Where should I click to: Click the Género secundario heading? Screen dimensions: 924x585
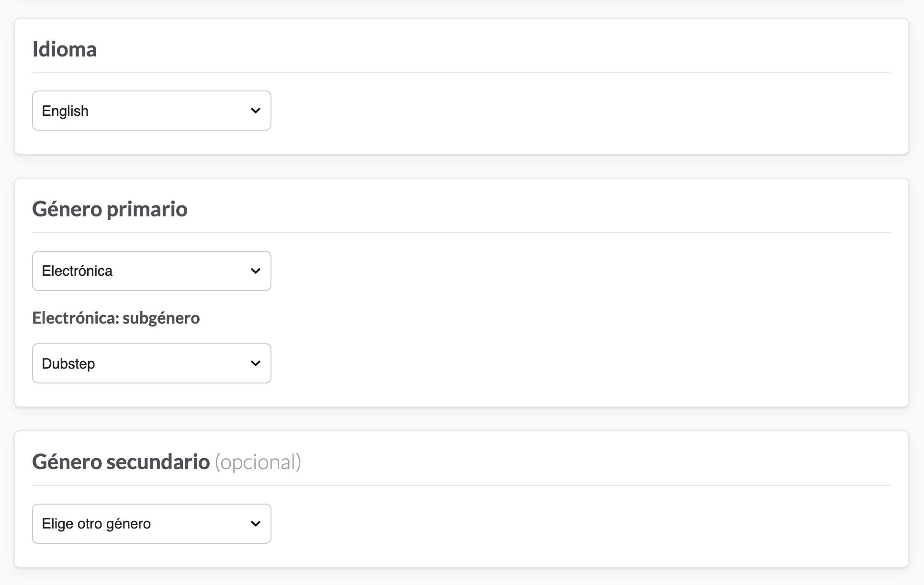(x=121, y=462)
